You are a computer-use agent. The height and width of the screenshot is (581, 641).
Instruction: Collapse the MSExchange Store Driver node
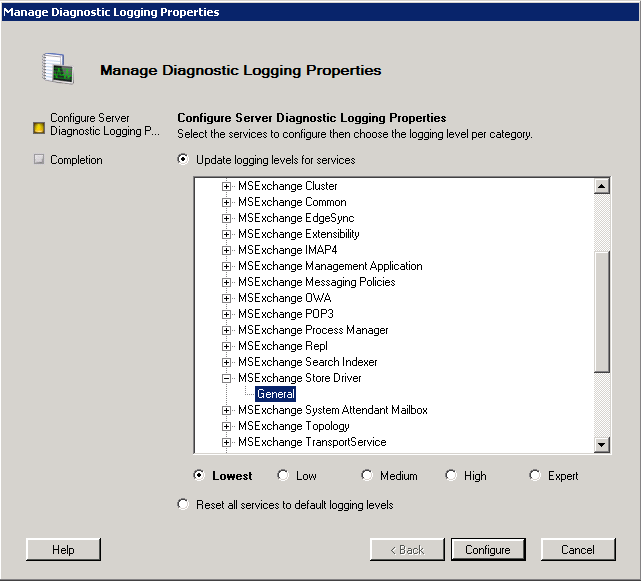click(226, 378)
